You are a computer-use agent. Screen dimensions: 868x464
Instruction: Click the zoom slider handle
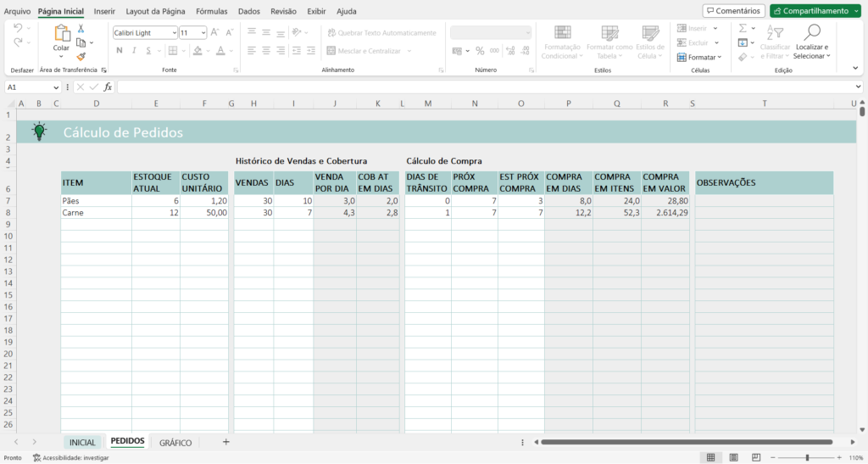tap(807, 458)
